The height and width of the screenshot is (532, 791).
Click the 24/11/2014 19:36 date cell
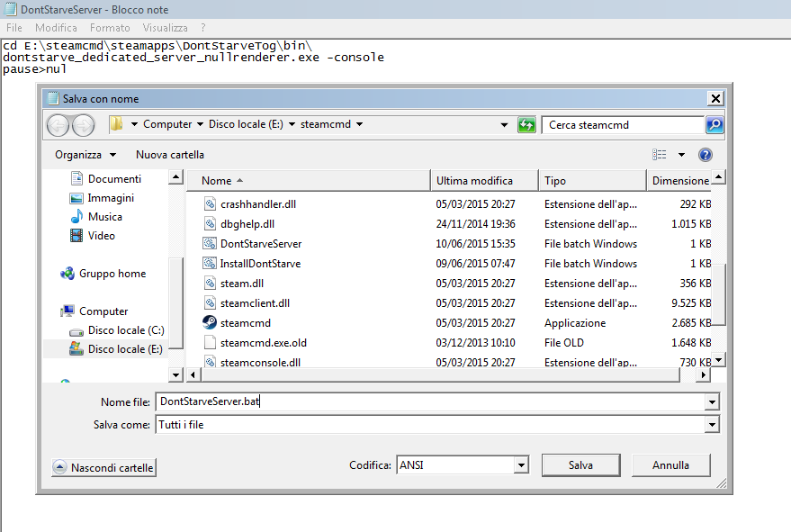click(475, 223)
